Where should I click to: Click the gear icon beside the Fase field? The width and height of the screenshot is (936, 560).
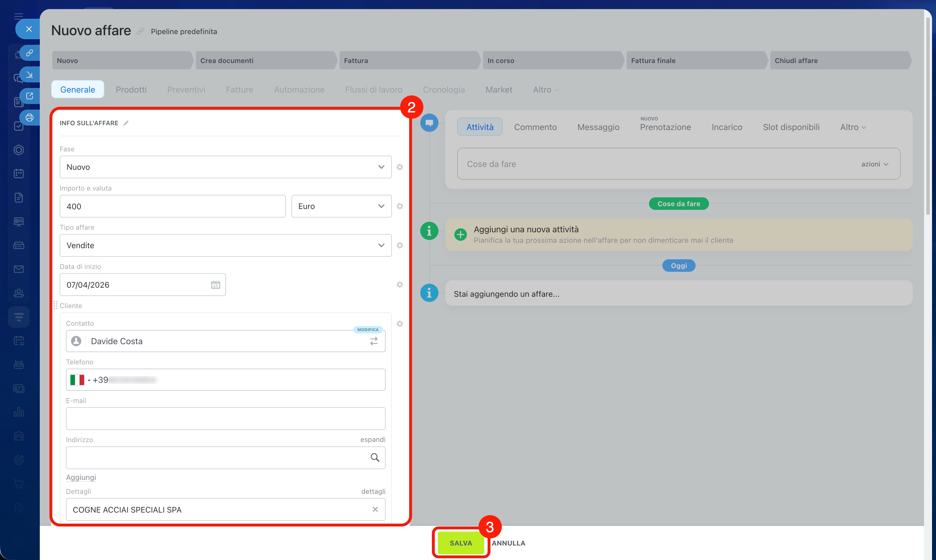[x=400, y=167]
